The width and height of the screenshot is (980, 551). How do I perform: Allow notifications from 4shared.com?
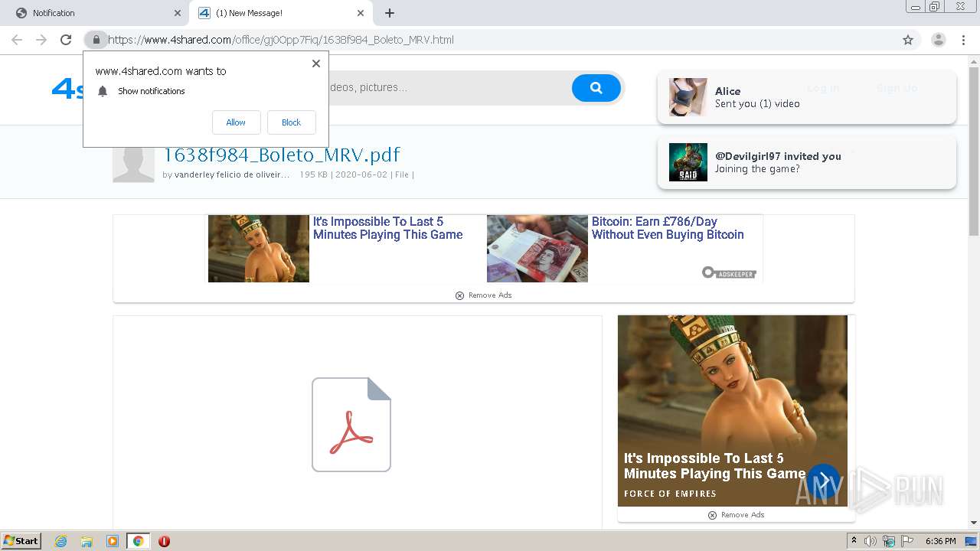click(236, 122)
